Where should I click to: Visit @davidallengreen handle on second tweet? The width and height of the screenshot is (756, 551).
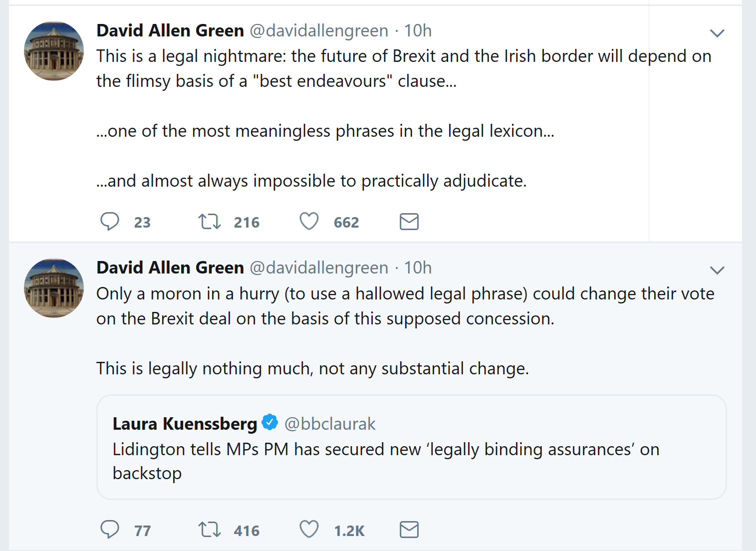tap(319, 268)
